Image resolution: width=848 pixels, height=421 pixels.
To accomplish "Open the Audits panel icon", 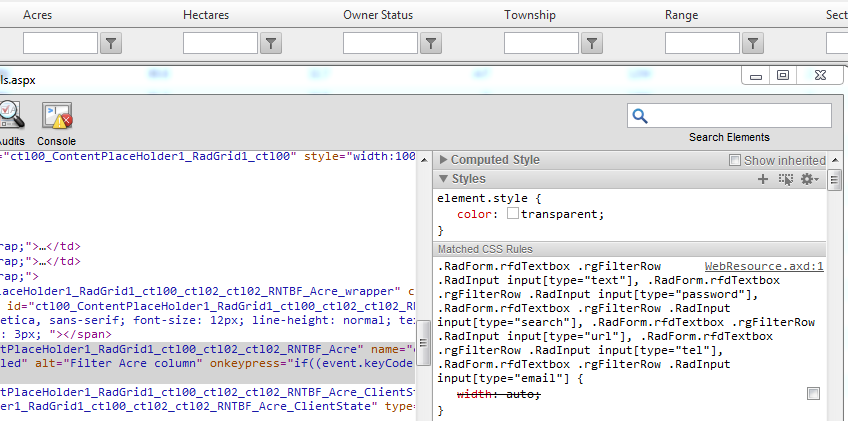I will [x=11, y=115].
